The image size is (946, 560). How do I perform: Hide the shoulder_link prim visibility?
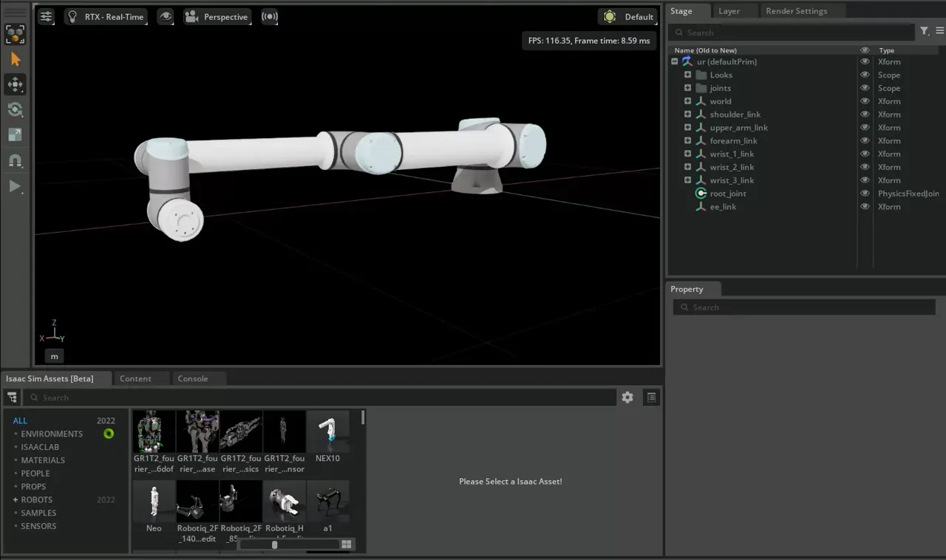tap(865, 115)
